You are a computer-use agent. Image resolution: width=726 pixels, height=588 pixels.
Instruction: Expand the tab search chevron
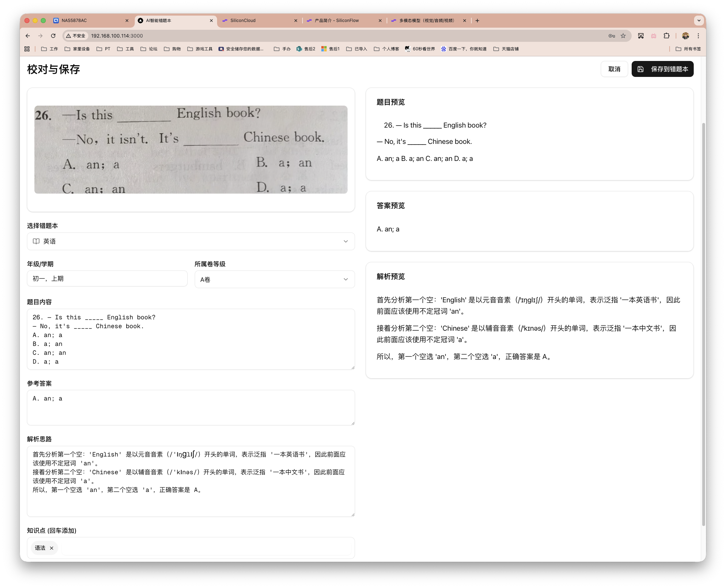click(x=699, y=21)
